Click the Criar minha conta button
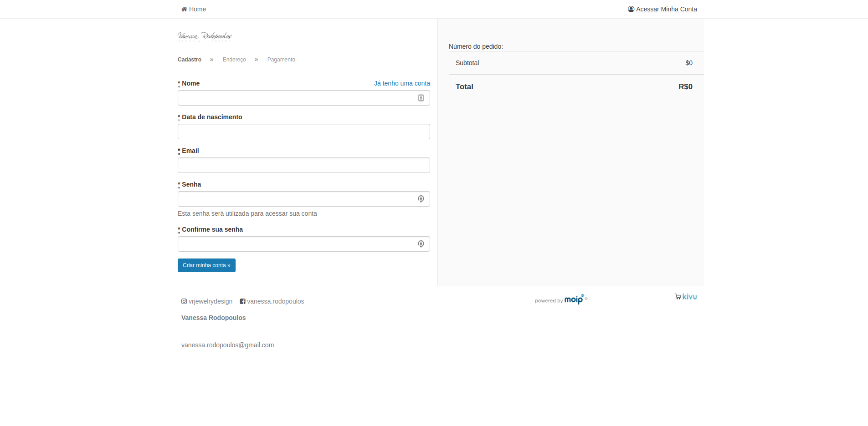 coord(206,265)
